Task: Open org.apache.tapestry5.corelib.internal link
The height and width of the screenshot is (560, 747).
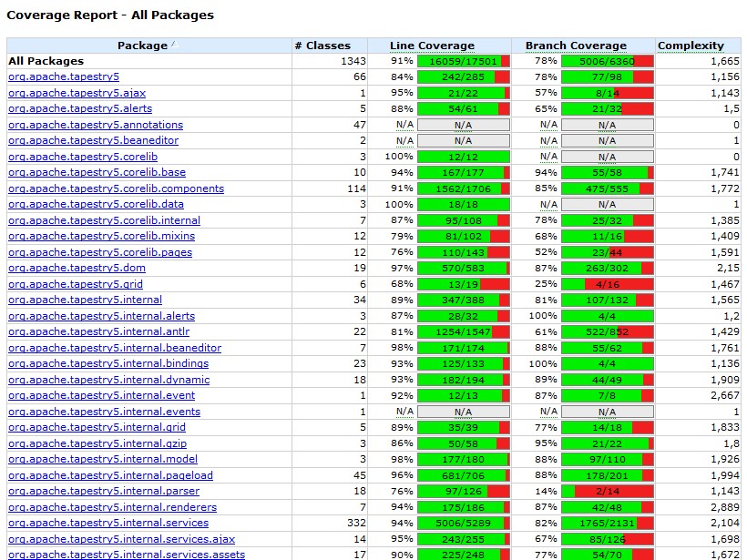Action: [104, 220]
